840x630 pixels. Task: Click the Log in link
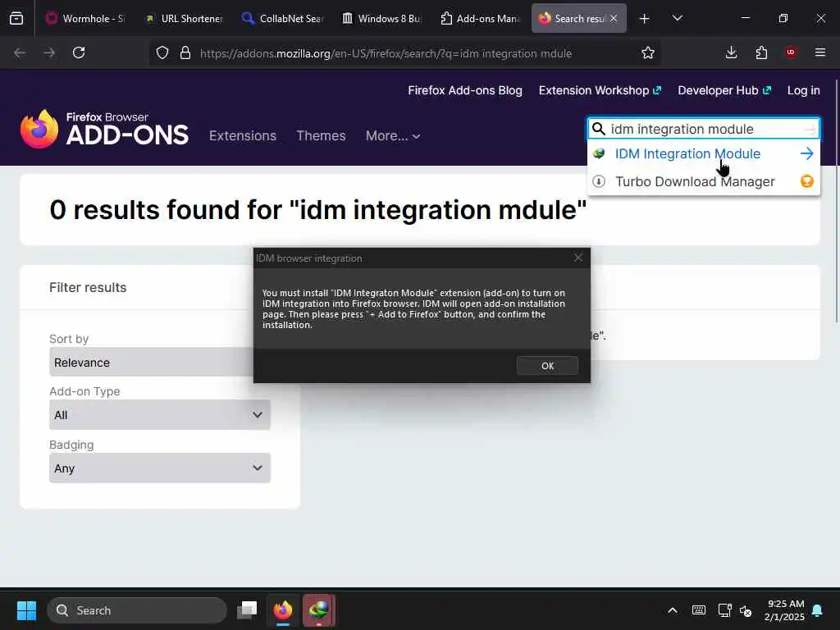coord(803,90)
